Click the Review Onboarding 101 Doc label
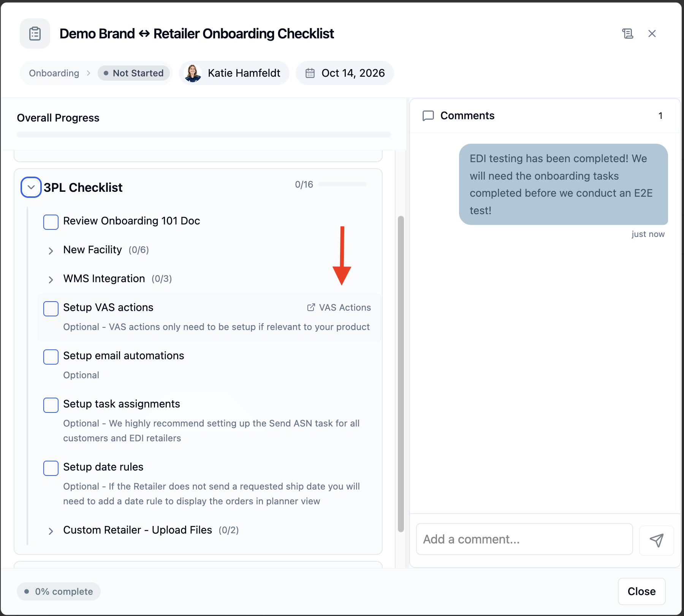The width and height of the screenshot is (684, 616). tap(131, 221)
